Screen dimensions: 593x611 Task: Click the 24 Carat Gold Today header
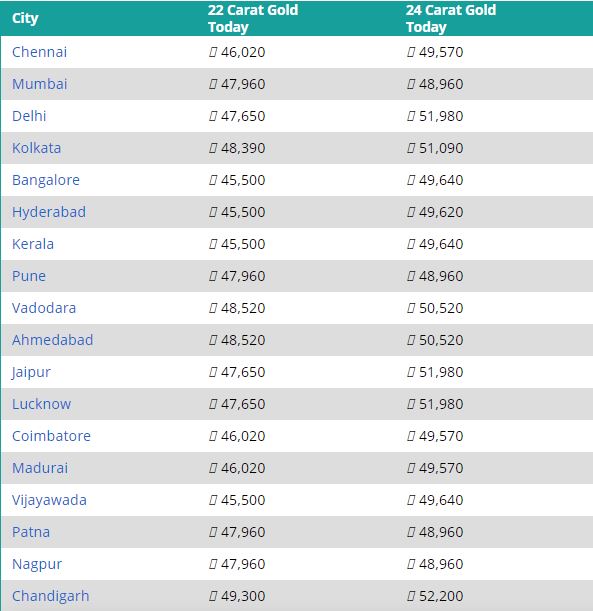click(x=451, y=18)
